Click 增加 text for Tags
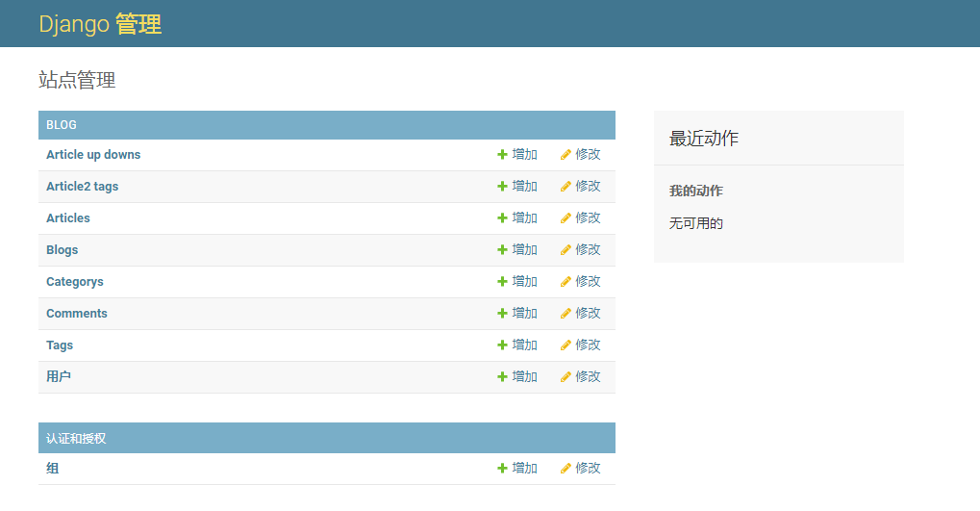The width and height of the screenshot is (980, 511). tap(524, 345)
